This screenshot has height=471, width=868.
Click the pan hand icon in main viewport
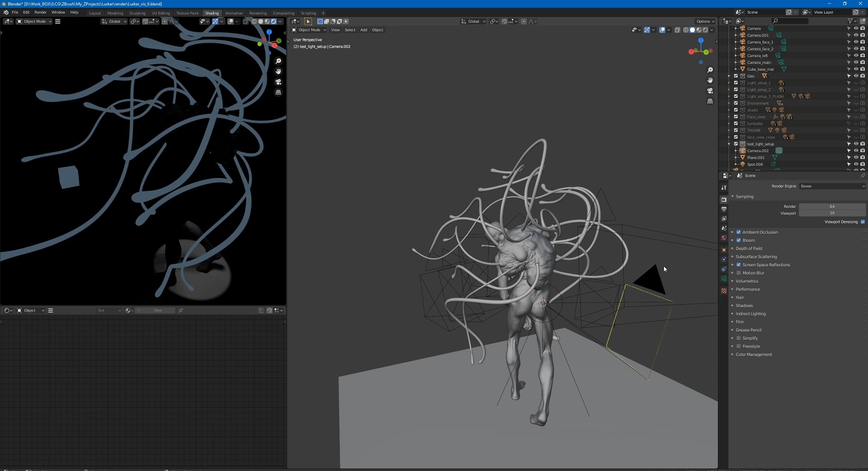(710, 80)
